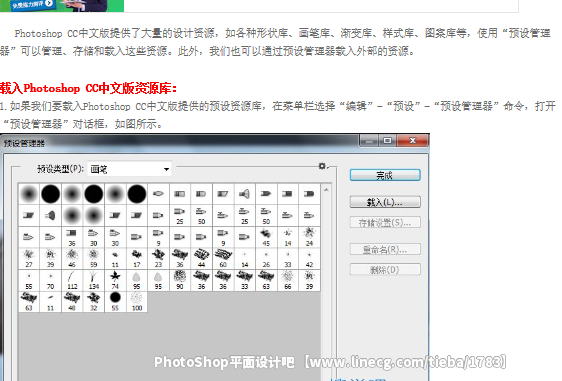Screen dimensions: 562x381
Task: Select the brush preset numbered 59
Action: 94,259
